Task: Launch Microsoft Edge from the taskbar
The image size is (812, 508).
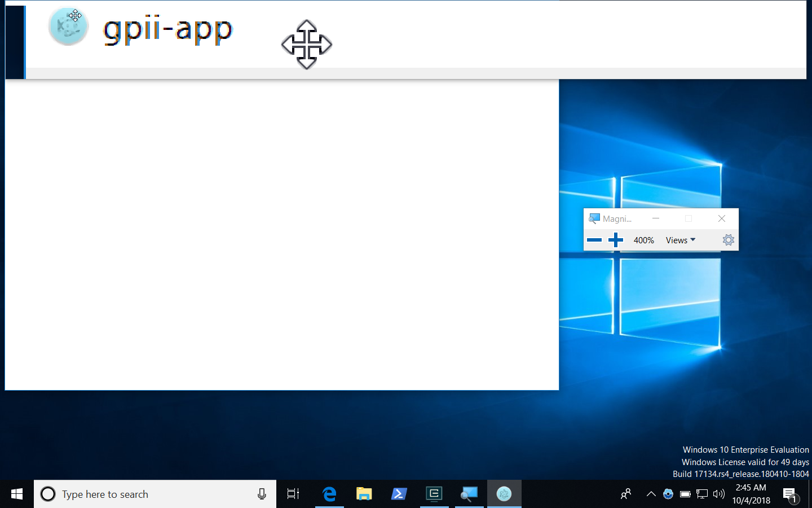Action: pos(329,493)
